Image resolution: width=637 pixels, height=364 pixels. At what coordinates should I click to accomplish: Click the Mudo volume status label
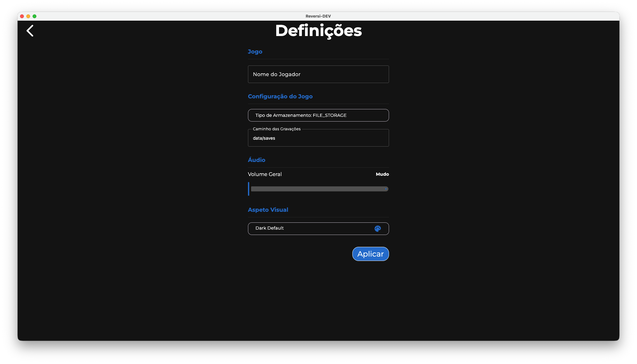click(382, 174)
